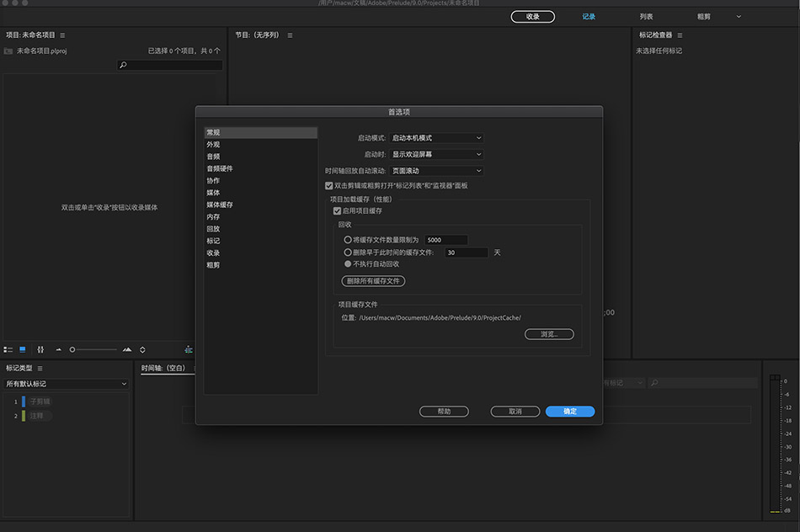Select 媒体缓存 preferences category
This screenshot has width=800, height=532.
click(x=261, y=205)
